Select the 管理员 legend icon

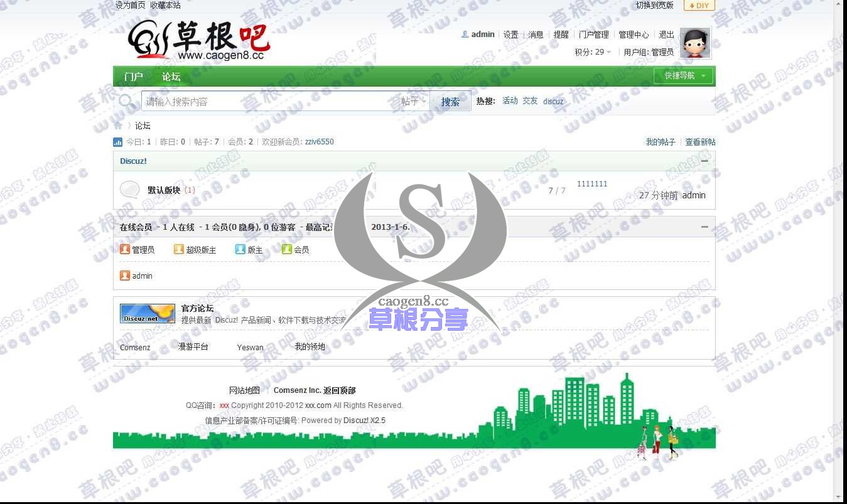(x=125, y=249)
